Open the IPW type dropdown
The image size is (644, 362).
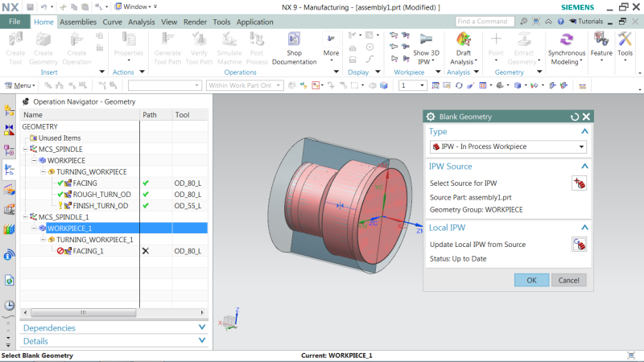coord(508,146)
